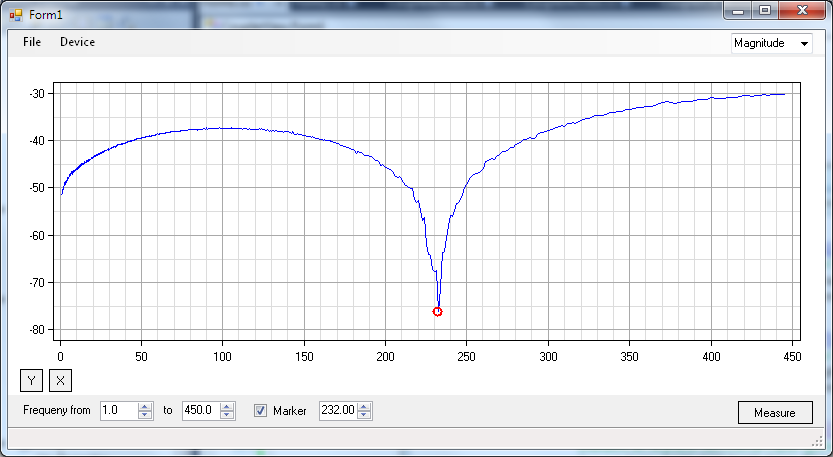833x457 pixels.
Task: Click the 100 X-axis label
Action: tap(223, 357)
